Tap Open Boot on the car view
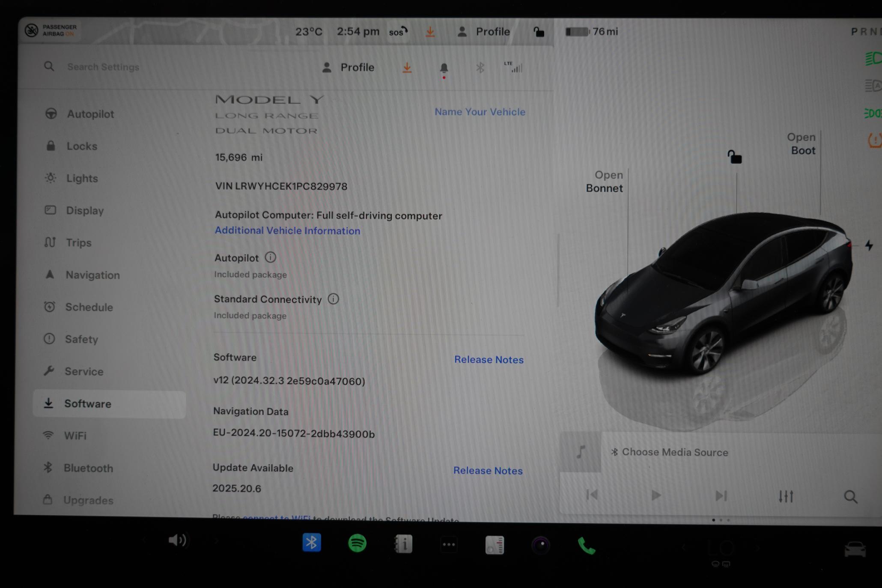Screen dimensions: 882x588 coord(801,144)
